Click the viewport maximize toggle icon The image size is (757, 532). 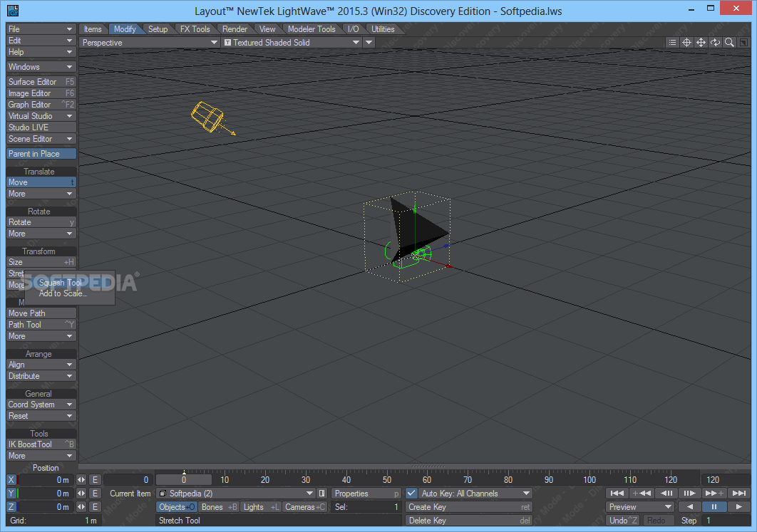point(744,43)
